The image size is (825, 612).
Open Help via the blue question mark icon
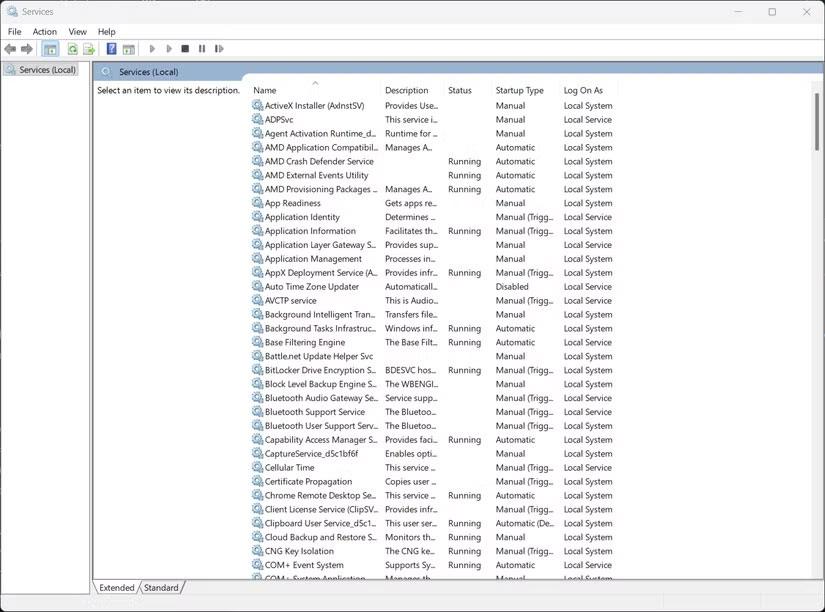click(111, 48)
